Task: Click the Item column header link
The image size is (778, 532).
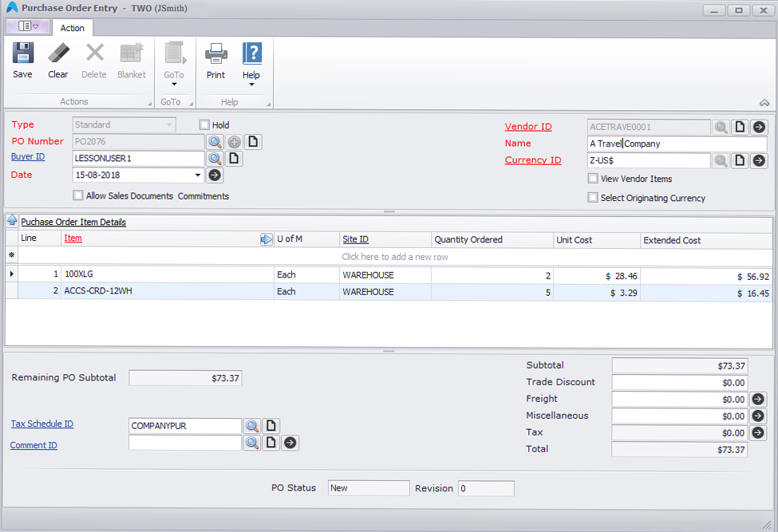Action: pos(73,238)
